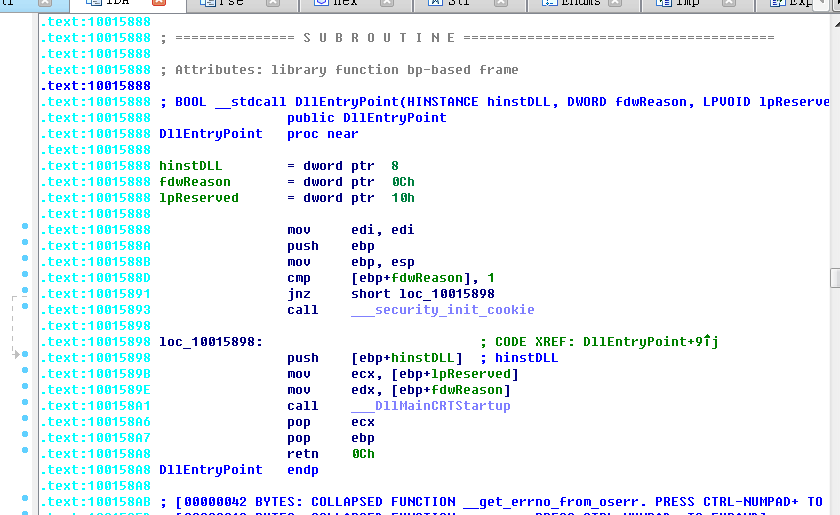Viewport: 840px width, 515px height.
Task: Select 'public DllEntryPoint' declaration
Action: pos(366,117)
